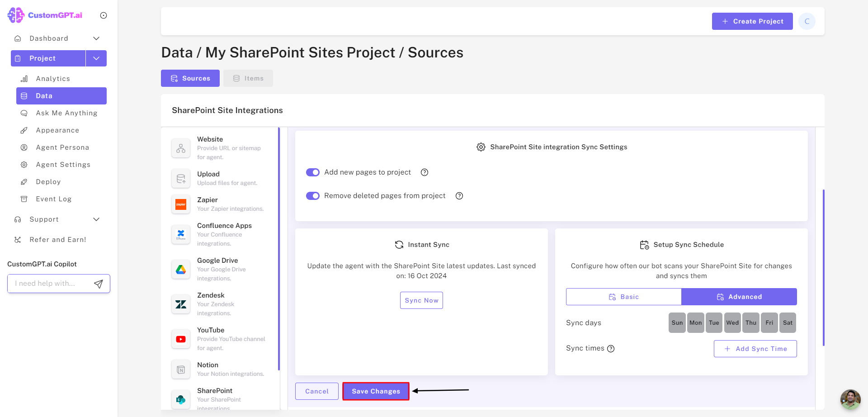Click Cancel button
Viewport: 868px width, 417px height.
317,391
